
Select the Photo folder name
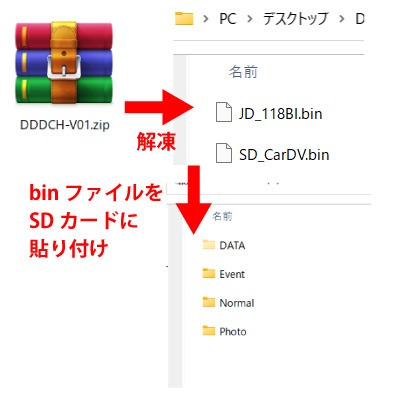[233, 331]
